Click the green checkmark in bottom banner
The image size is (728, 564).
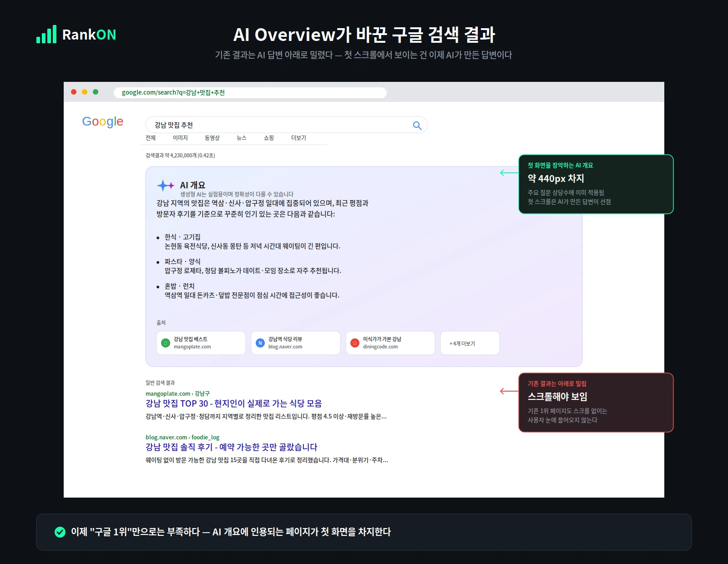(x=60, y=531)
